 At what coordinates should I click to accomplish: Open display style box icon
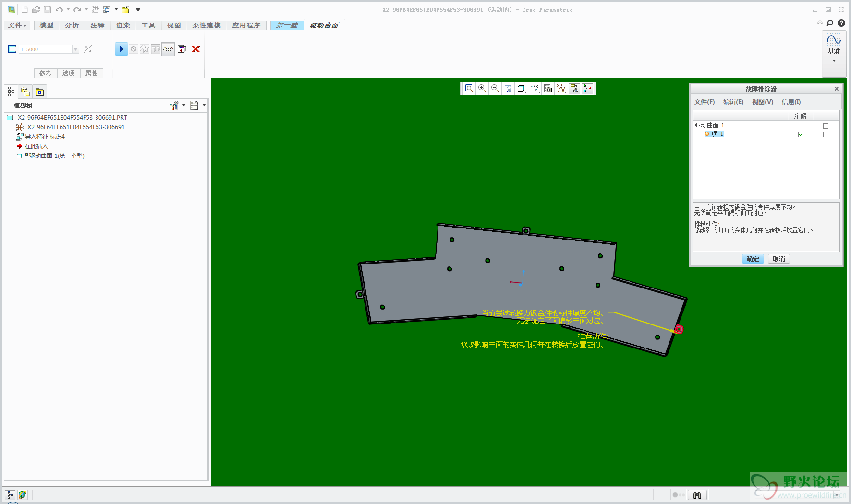click(521, 88)
